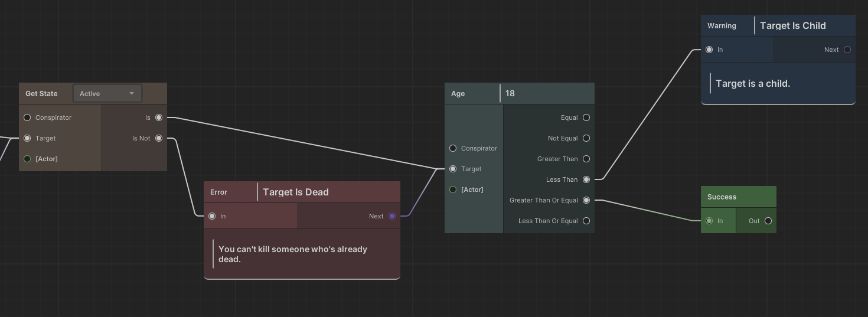Click the Error node In port
This screenshot has height=317, width=868.
[x=212, y=216]
